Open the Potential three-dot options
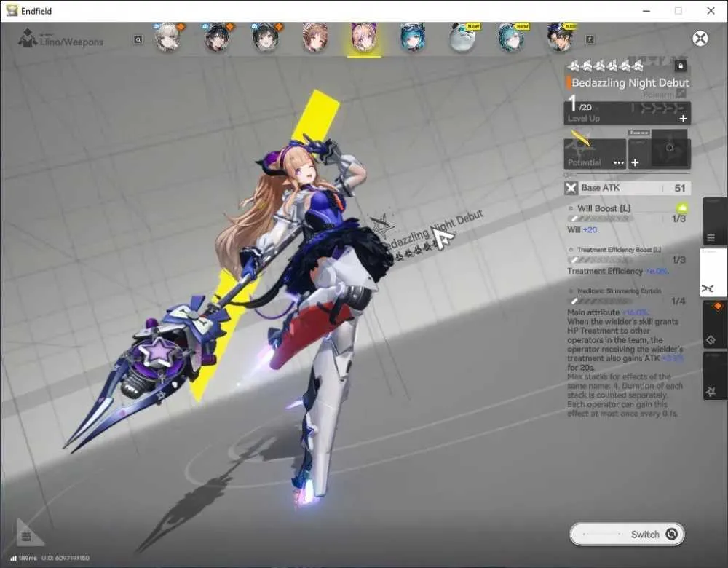This screenshot has height=568, width=728. pos(619,162)
